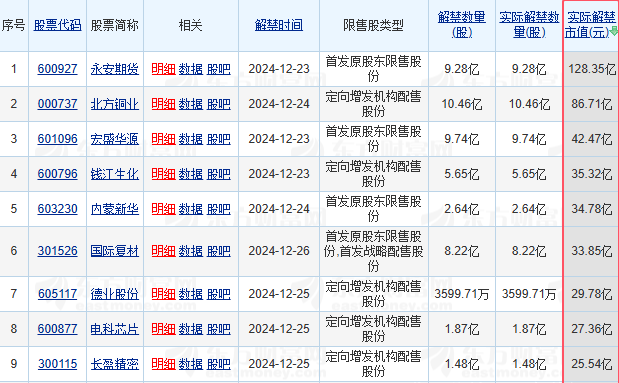This screenshot has width=619, height=383.
Task: Sort by 实际解禁市值 green arrow icon
Action: (614, 31)
